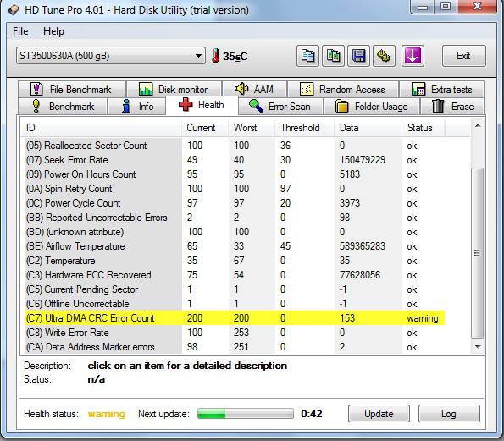Viewport: 504px width, 441px height.
Task: Click the Exit button
Action: [463, 56]
